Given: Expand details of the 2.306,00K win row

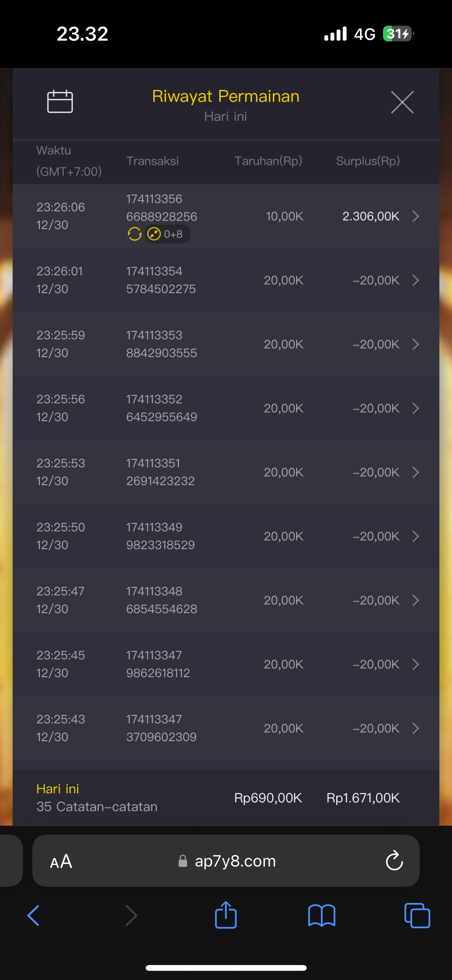Looking at the screenshot, I should (416, 216).
